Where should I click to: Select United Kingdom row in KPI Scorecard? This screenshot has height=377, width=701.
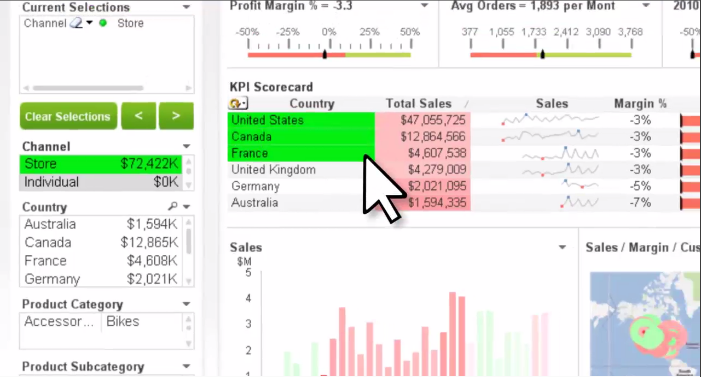pos(349,170)
